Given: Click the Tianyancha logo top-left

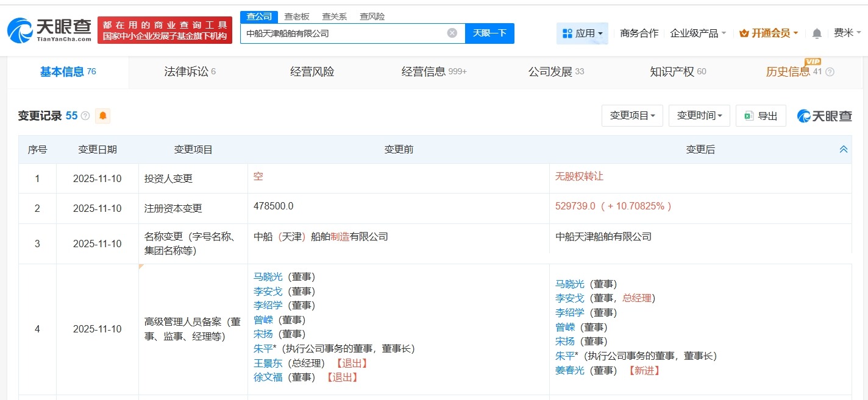Looking at the screenshot, I should click(x=49, y=29).
